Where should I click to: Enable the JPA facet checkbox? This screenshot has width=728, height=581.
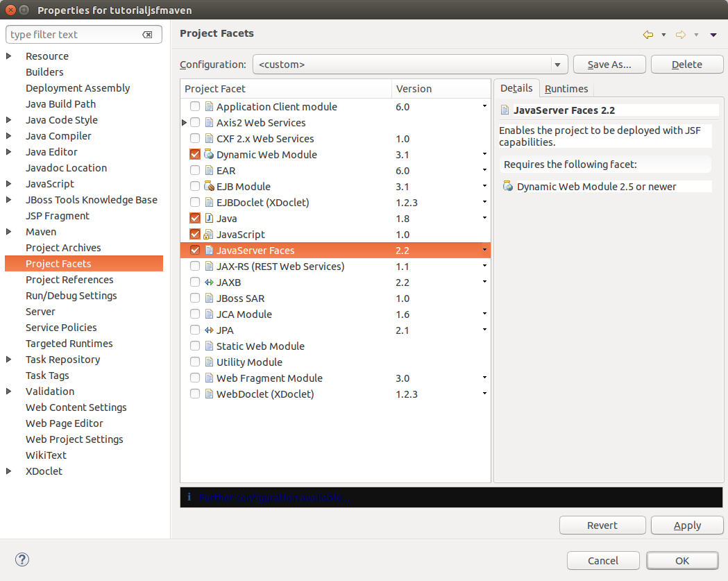(194, 330)
